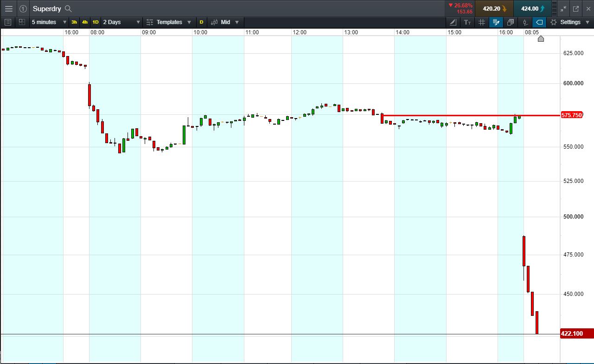594x364 pixels.
Task: Select the 4h quick interval
Action: coord(85,22)
